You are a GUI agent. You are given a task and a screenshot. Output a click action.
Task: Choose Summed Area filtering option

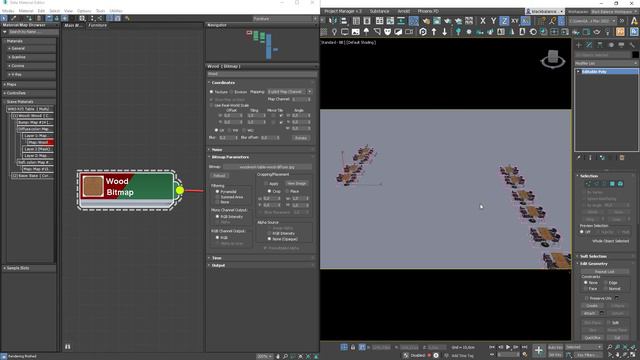pos(218,197)
